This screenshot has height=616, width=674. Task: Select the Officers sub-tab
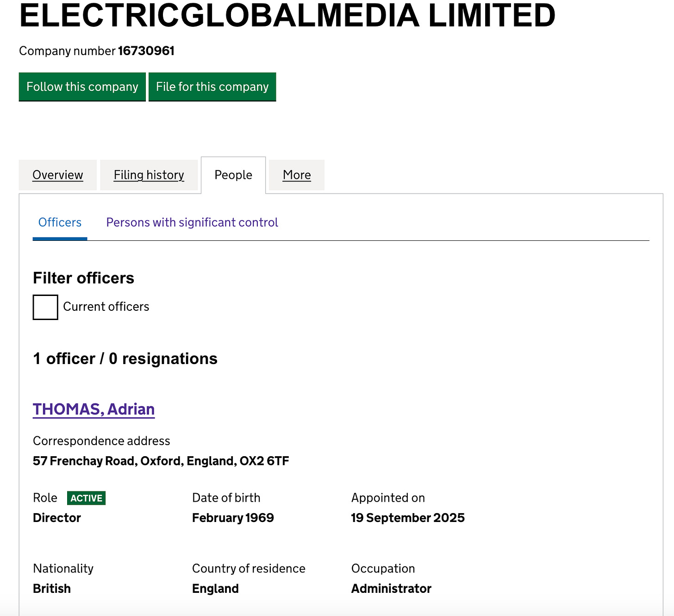[60, 222]
